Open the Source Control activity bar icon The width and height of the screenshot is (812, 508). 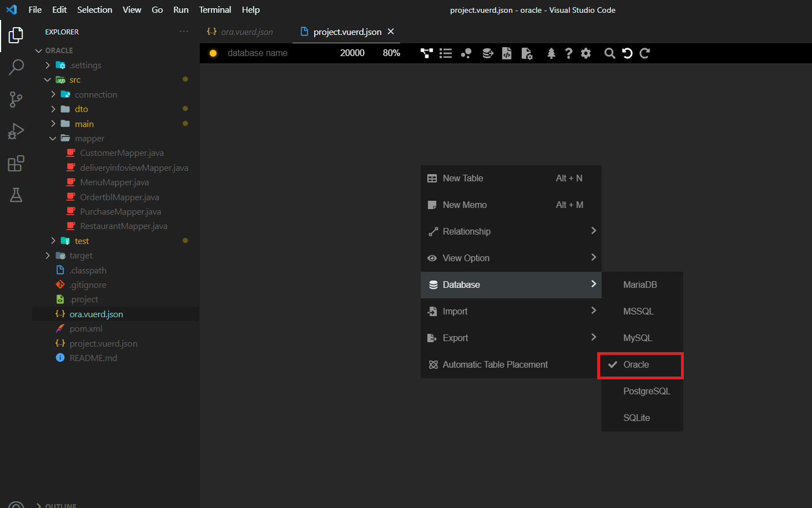pyautogui.click(x=16, y=99)
